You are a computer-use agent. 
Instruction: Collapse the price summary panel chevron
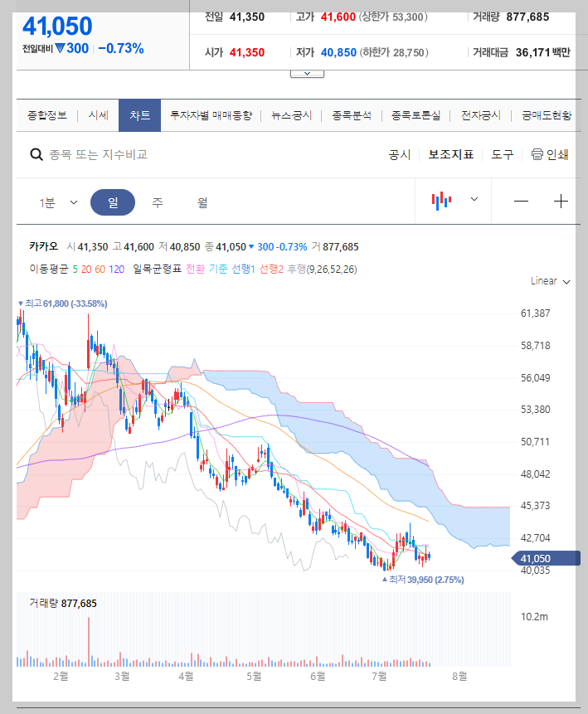click(x=307, y=71)
